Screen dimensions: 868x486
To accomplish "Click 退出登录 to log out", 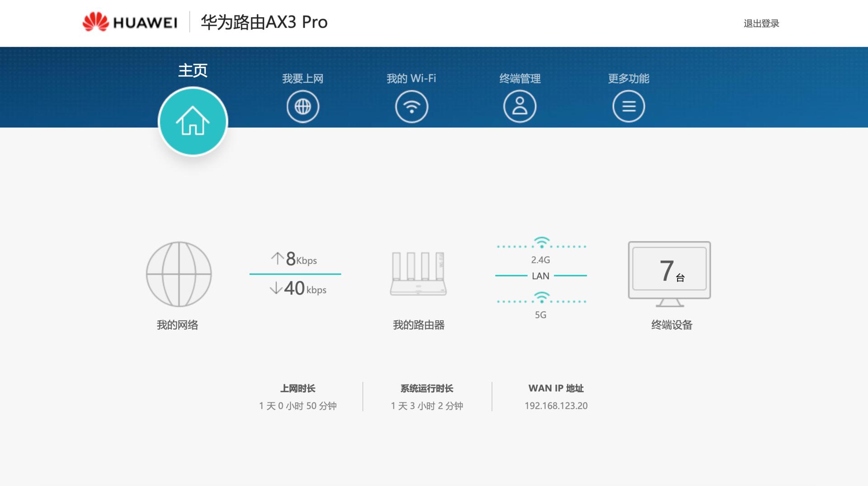I will tap(760, 23).
